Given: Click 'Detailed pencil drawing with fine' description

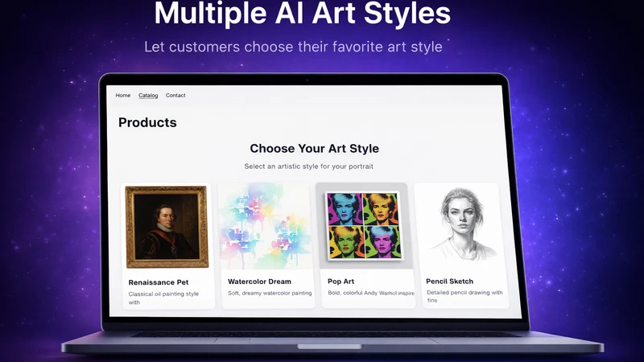Looking at the screenshot, I should coord(464,296).
